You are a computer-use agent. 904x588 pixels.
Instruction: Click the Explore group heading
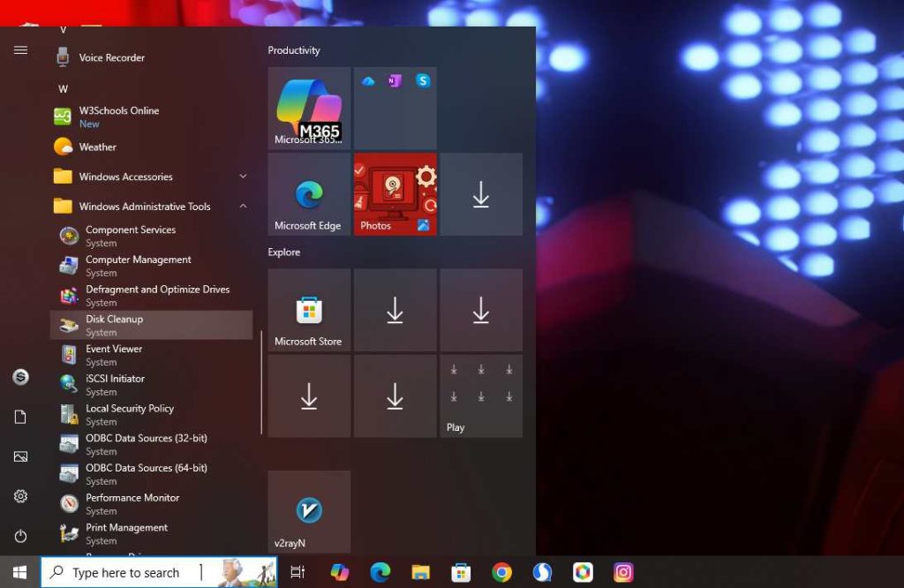pos(283,252)
